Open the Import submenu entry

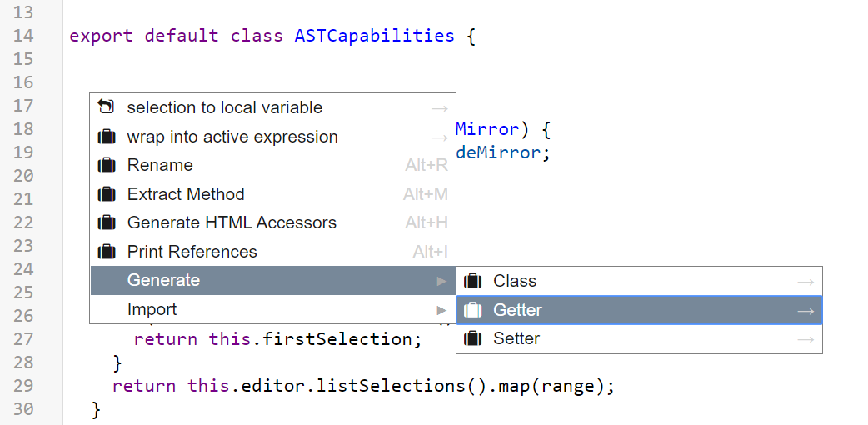152,309
